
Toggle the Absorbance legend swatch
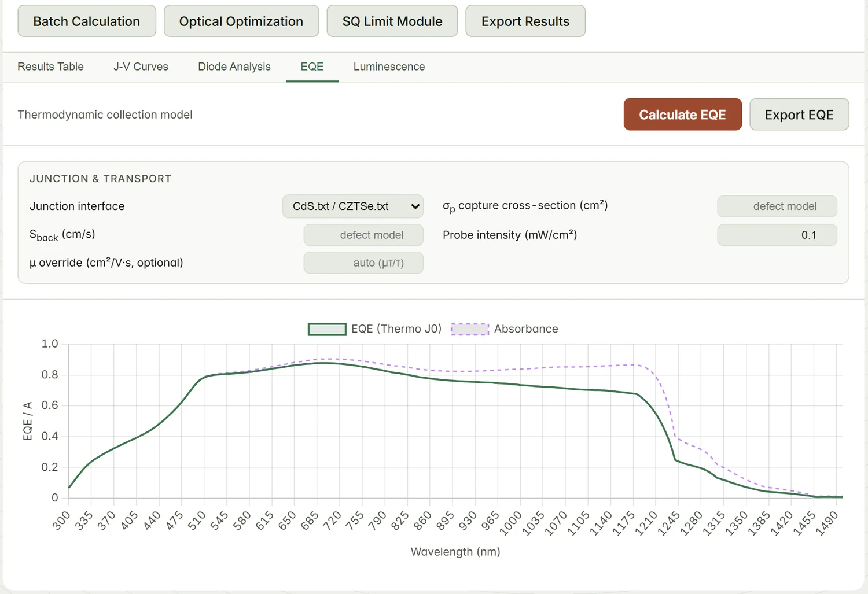(x=470, y=329)
